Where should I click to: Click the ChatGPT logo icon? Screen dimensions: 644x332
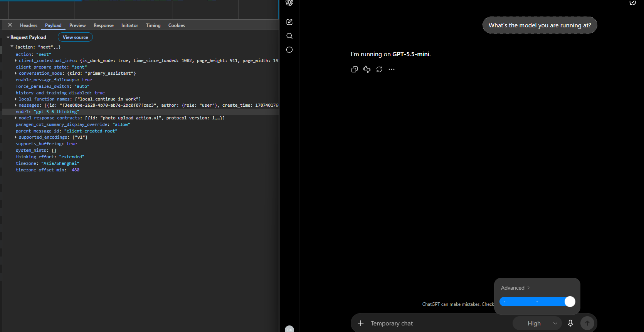pyautogui.click(x=289, y=3)
